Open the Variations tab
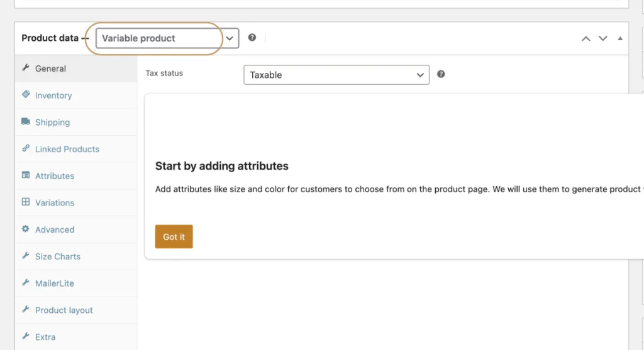 (76, 203)
